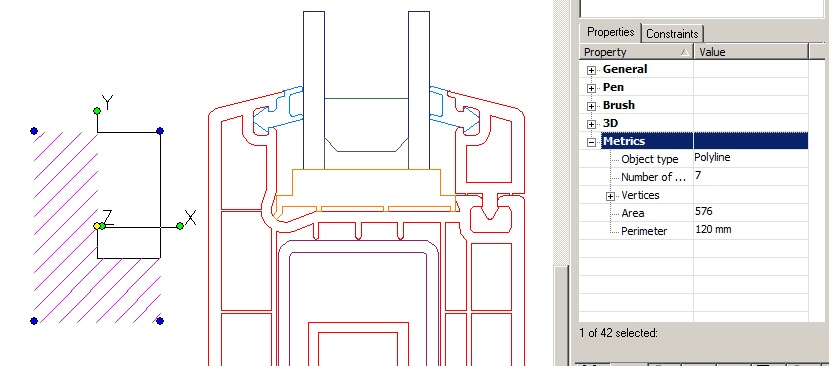
Task: Select the Brush label text
Action: pos(619,105)
